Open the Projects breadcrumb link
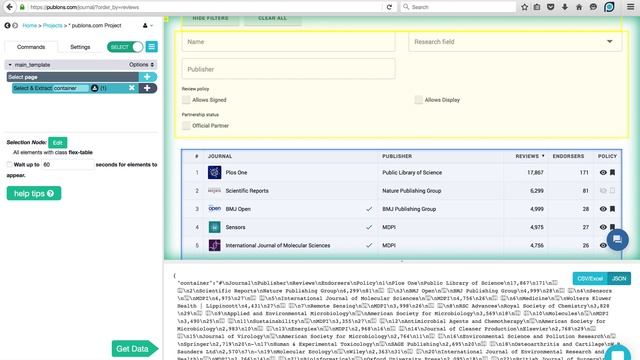Screen dimensions: 640x360 point(53,25)
